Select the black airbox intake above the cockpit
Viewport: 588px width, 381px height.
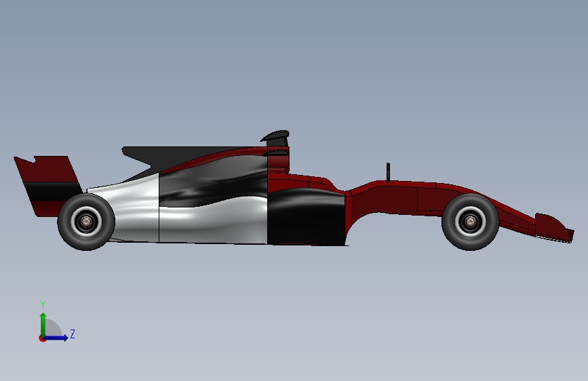pos(277,138)
